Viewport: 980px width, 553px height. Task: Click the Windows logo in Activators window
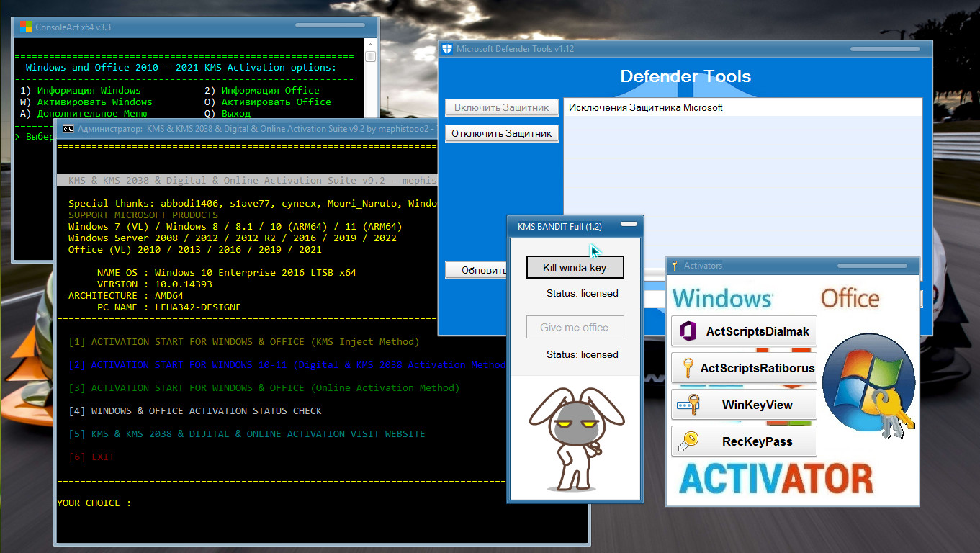tap(722, 298)
